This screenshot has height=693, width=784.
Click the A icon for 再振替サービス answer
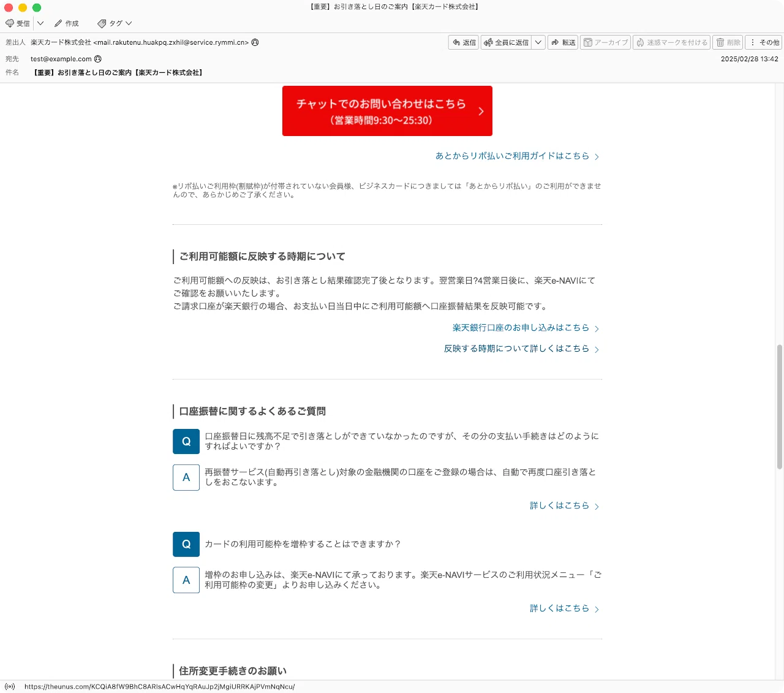click(x=186, y=477)
